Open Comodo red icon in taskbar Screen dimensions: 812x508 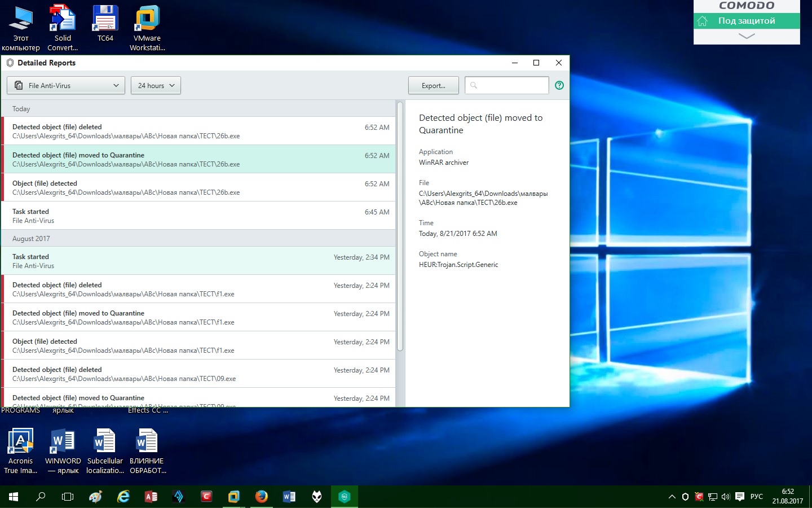pos(206,497)
